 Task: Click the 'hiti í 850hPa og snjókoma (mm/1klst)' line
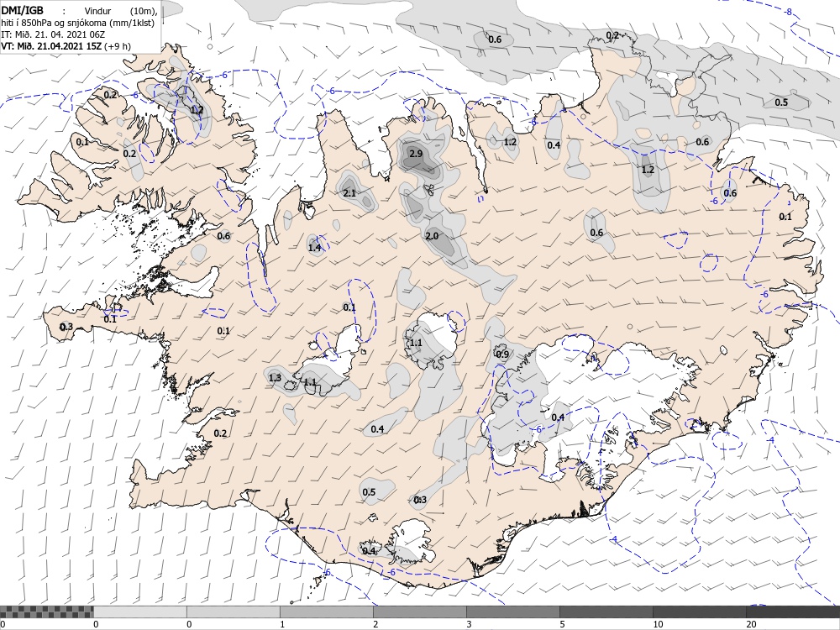coord(78,23)
